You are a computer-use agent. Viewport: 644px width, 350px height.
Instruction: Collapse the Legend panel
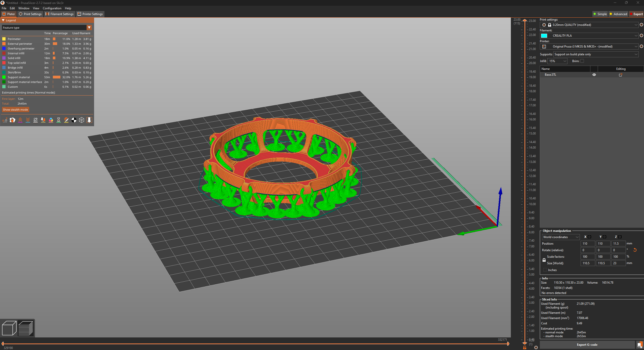coord(3,20)
